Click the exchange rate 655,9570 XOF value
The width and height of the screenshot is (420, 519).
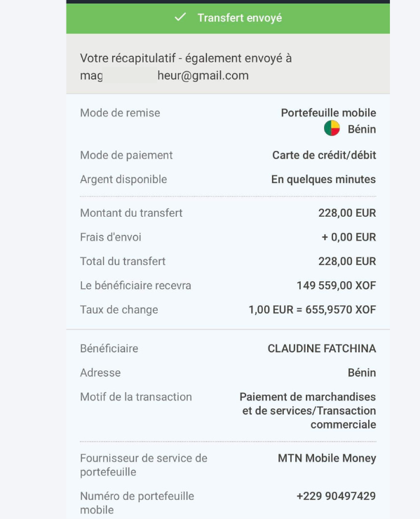pyautogui.click(x=312, y=310)
